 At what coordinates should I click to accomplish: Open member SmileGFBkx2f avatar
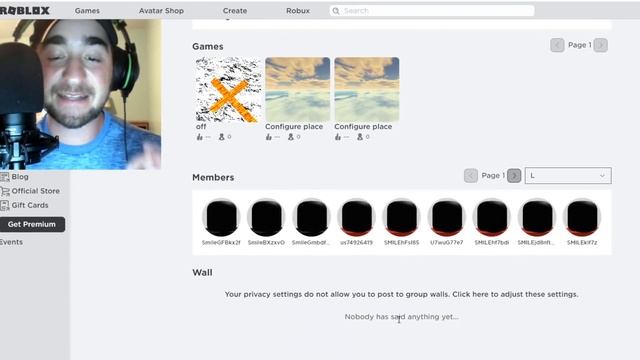(221, 218)
